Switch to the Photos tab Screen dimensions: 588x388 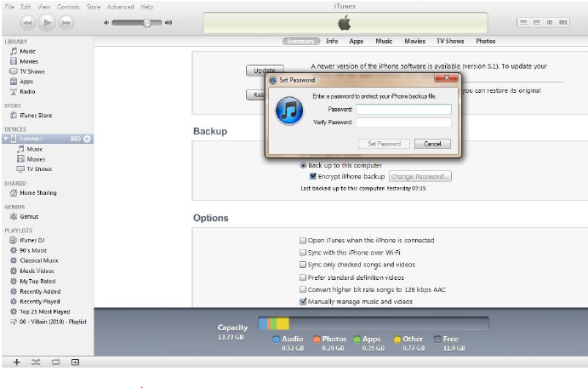(486, 41)
